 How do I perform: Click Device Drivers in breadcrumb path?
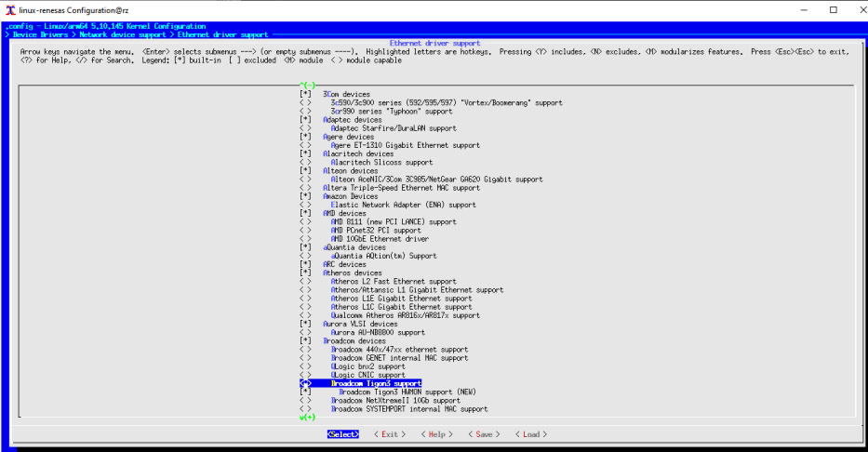[40, 34]
